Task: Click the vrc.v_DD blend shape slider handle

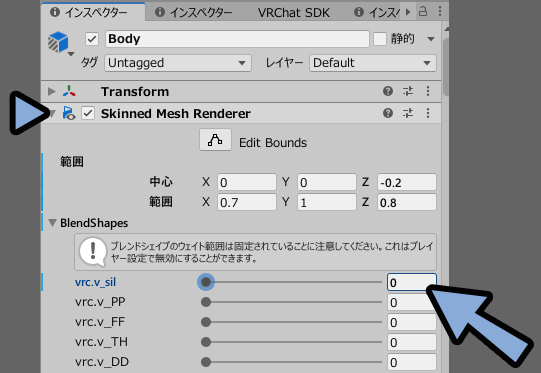Action: 206,362
